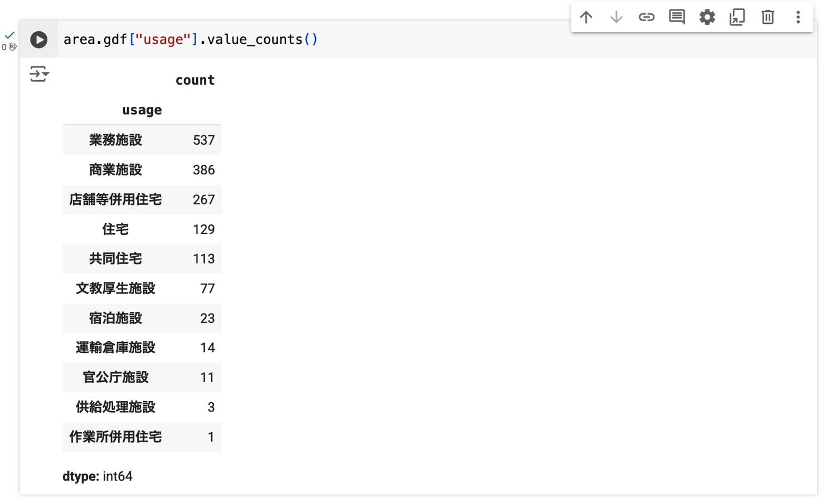The image size is (821, 504).
Task: Click the green execution checkmark status
Action: [9, 35]
